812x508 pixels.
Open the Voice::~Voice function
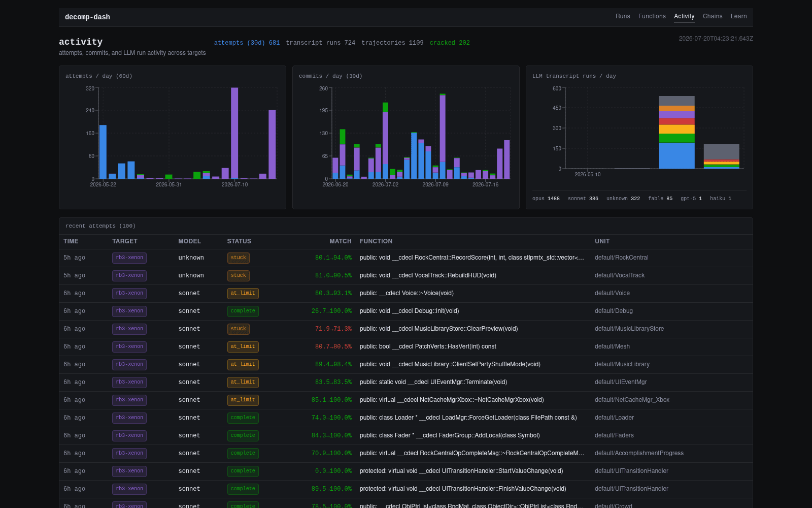407,293
